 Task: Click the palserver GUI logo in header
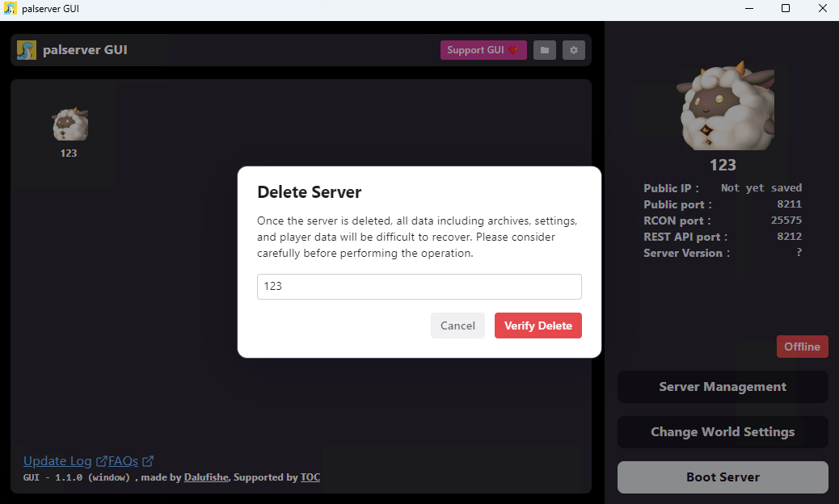26,50
